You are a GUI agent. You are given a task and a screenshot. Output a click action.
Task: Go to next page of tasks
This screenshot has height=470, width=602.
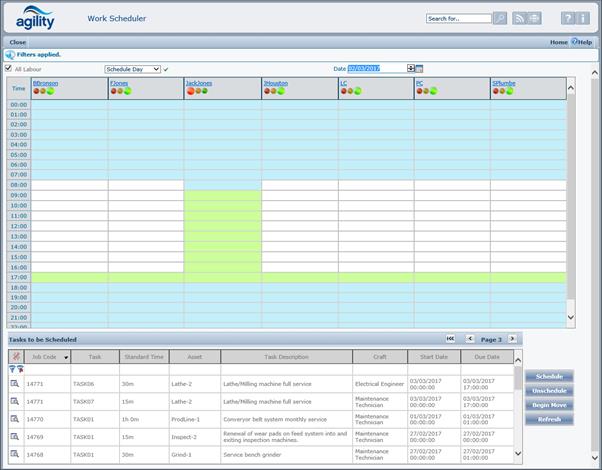pyautogui.click(x=512, y=339)
